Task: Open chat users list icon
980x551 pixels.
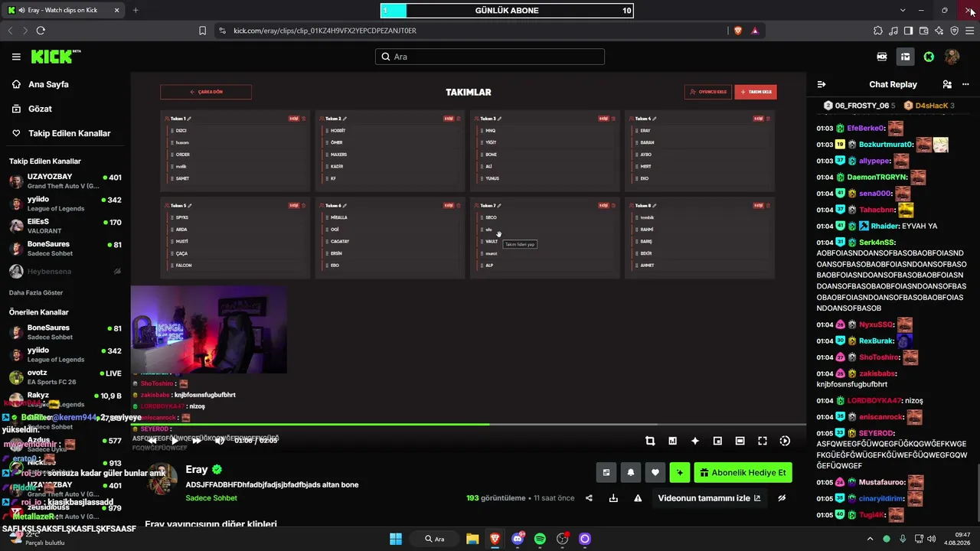Action: tap(947, 84)
